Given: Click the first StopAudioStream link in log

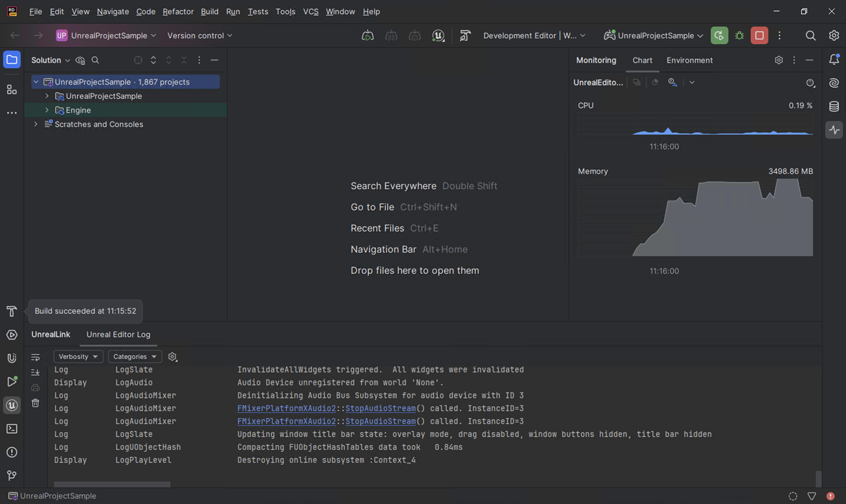Looking at the screenshot, I should click(x=381, y=409).
